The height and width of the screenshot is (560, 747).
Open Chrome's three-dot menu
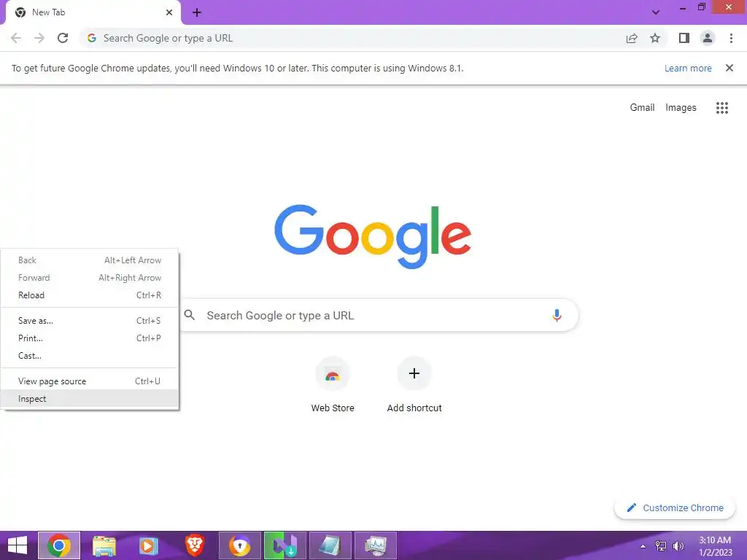[731, 38]
